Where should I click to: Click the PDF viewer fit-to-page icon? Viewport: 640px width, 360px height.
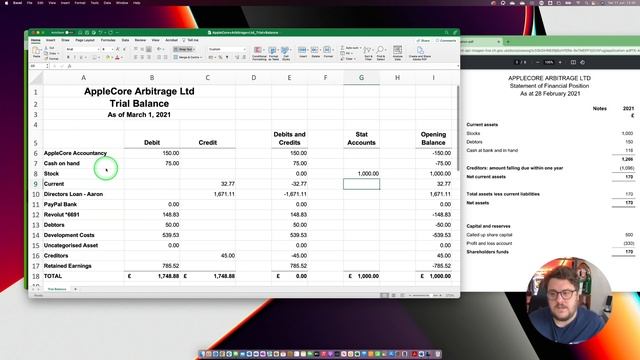point(573,62)
